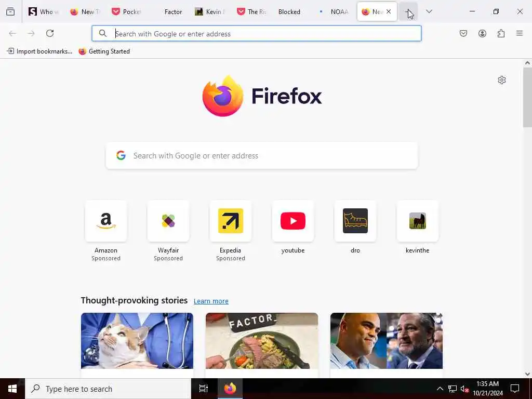Open a new tab with plus button
The width and height of the screenshot is (532, 399).
click(x=408, y=11)
